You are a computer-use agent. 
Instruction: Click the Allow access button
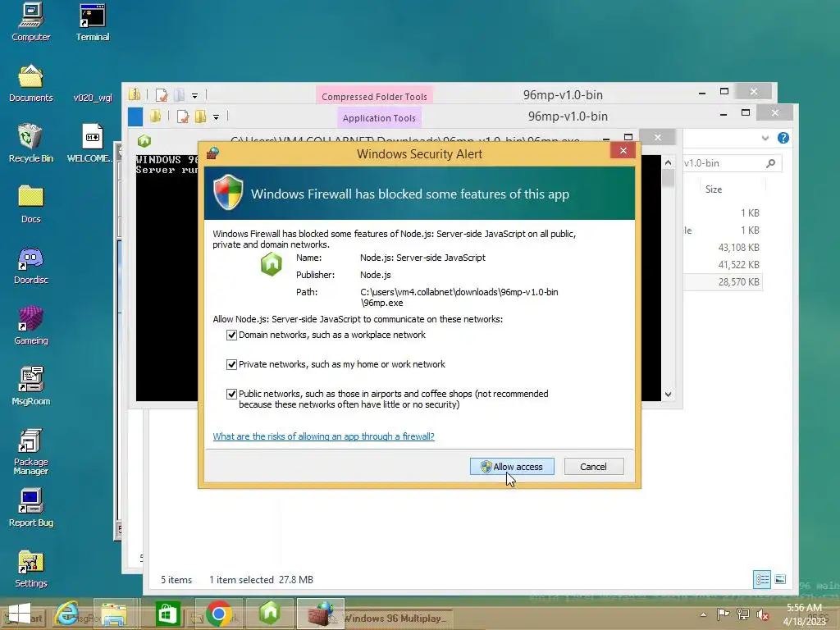(512, 467)
